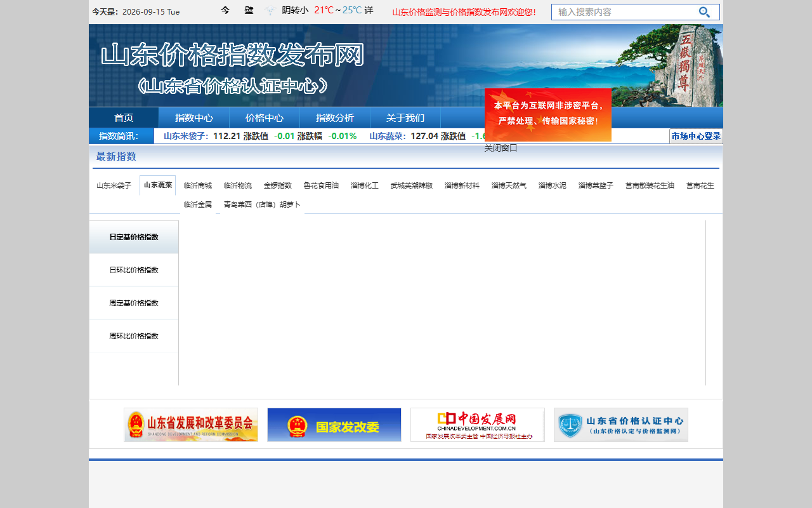The height and width of the screenshot is (508, 812).
Task: Open the 首页 navigation tab
Action: click(x=124, y=117)
